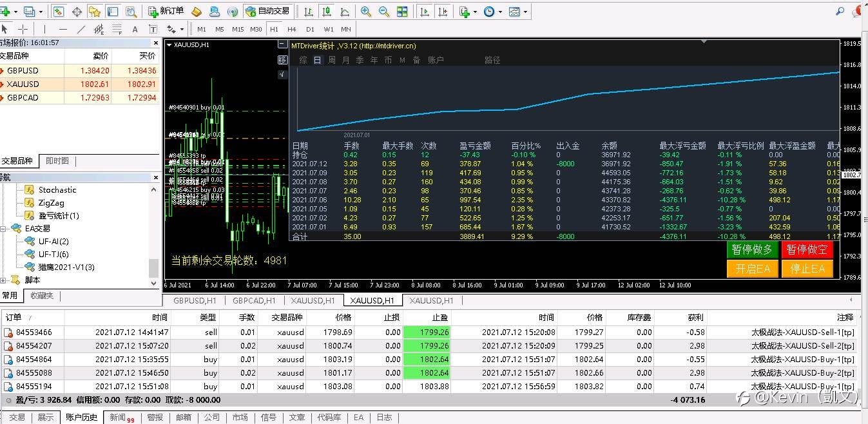Open the GBPUSD,H1 chart tab
The image size is (868, 424).
(x=194, y=300)
